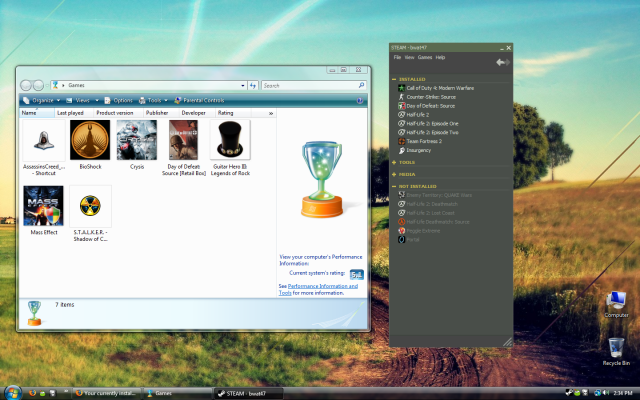Click Peggle Extreme icon in Steam list
640x400 pixels.
pyautogui.click(x=402, y=231)
